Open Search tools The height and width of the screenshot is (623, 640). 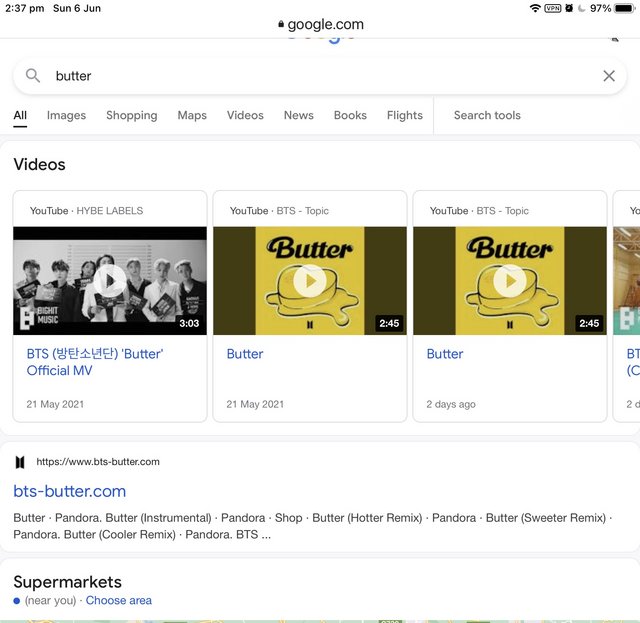(x=487, y=116)
